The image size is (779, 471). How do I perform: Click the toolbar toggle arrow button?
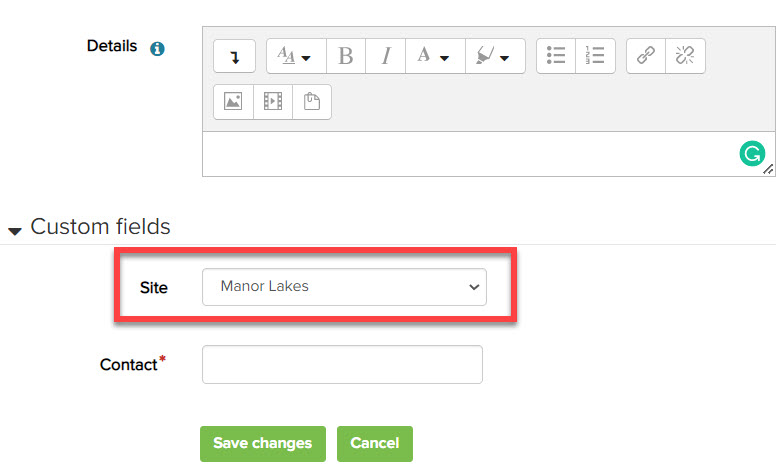point(234,57)
